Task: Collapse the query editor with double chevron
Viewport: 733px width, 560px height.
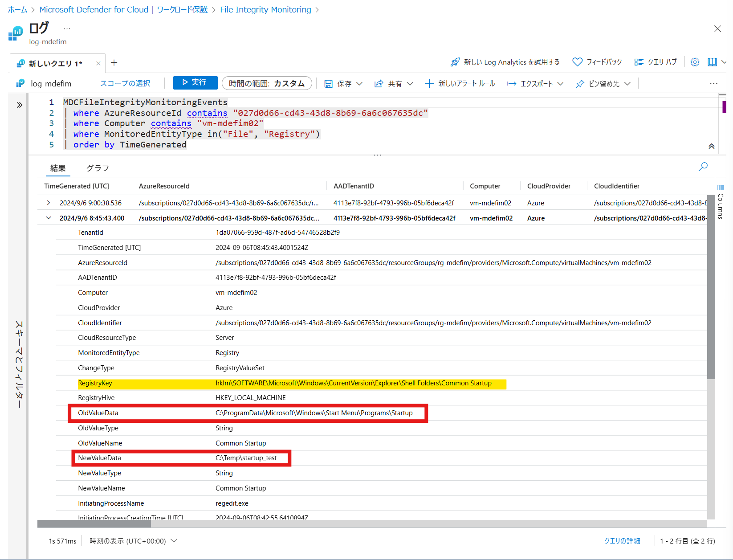Action: (712, 146)
